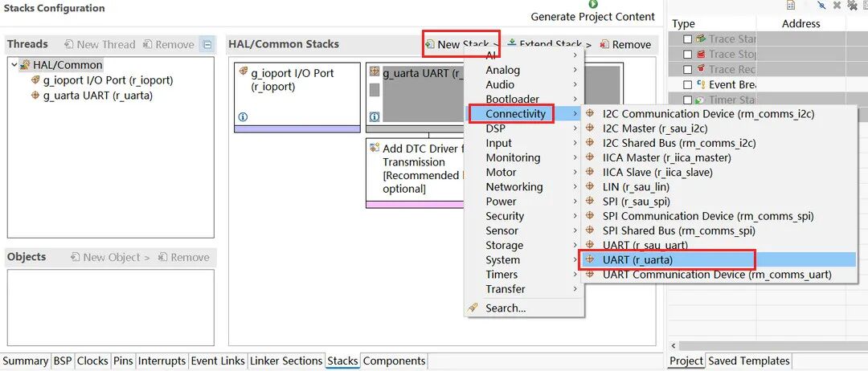
Task: Click Remove button in Threads header
Action: 169,44
